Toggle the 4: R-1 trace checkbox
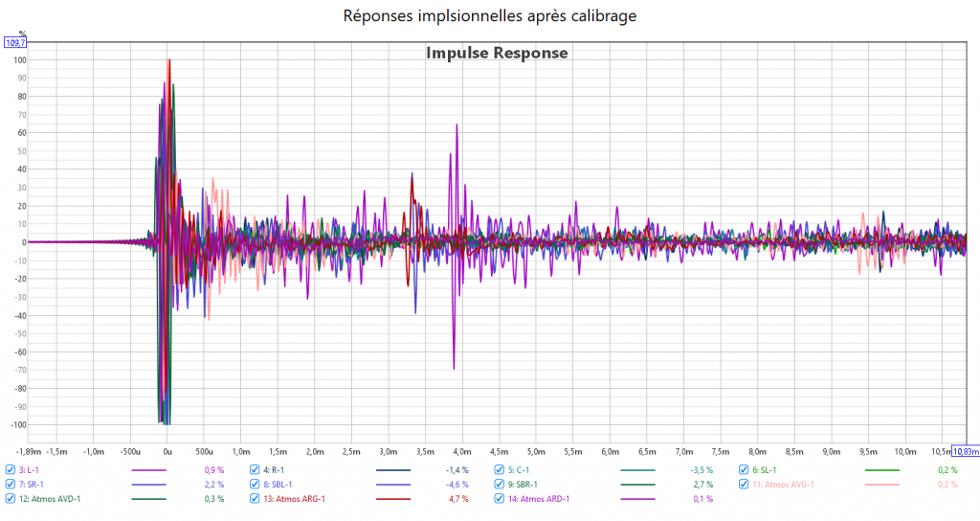The height and width of the screenshot is (521, 980). (x=256, y=470)
